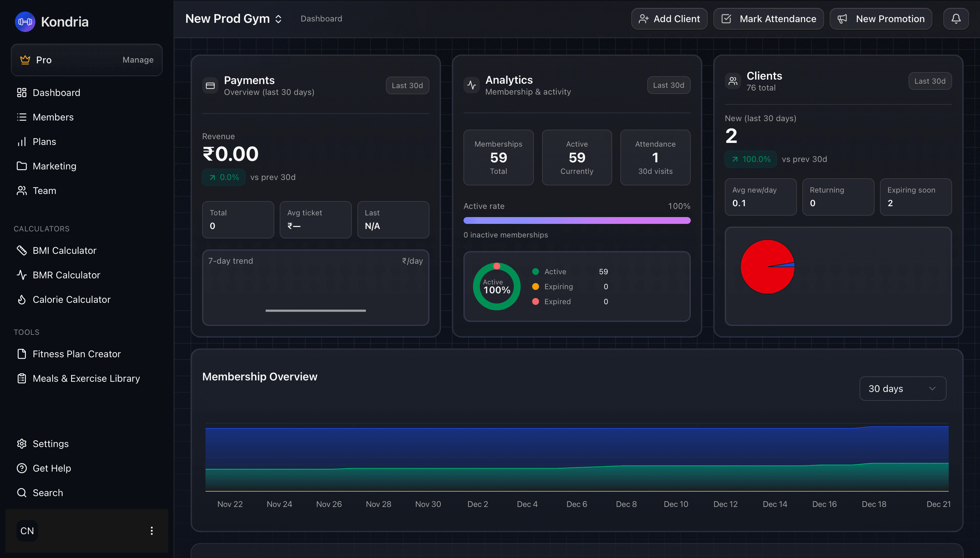980x558 pixels.
Task: Expand the New Prod Gym switcher
Action: click(x=234, y=19)
